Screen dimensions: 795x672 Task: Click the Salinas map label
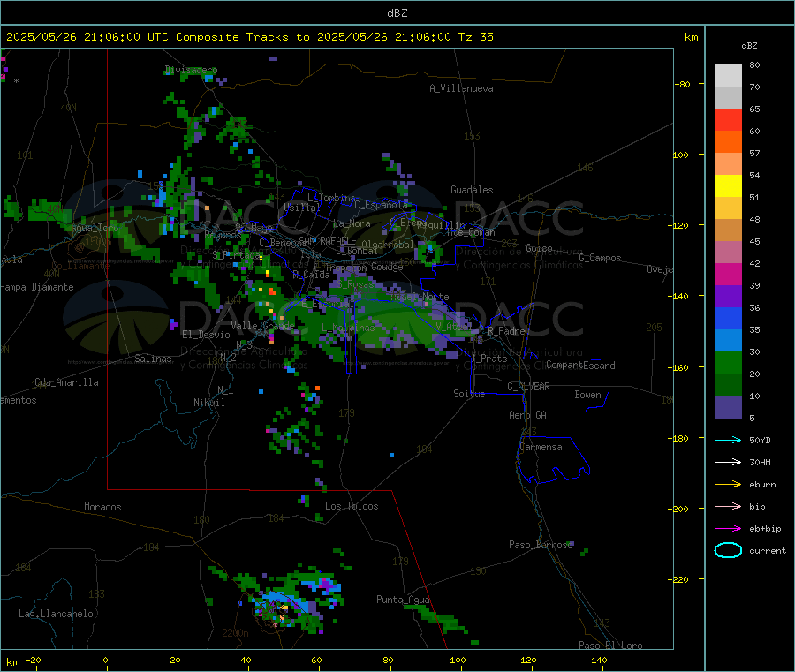153,359
